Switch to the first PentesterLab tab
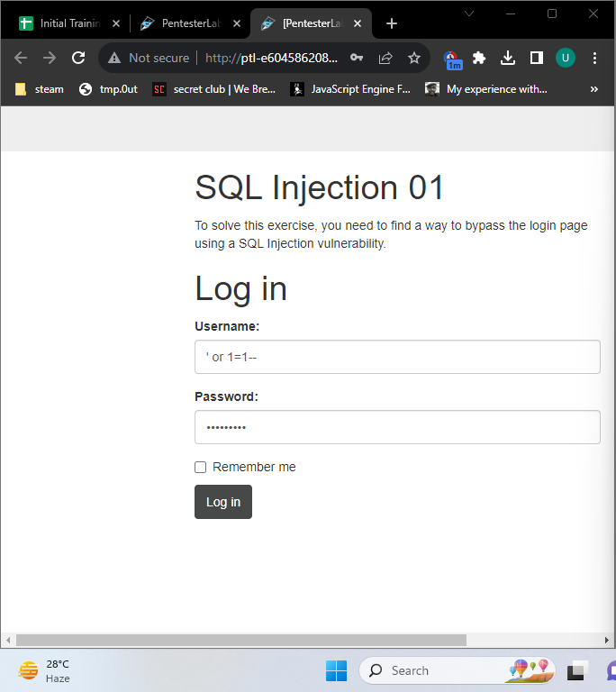 pos(190,23)
